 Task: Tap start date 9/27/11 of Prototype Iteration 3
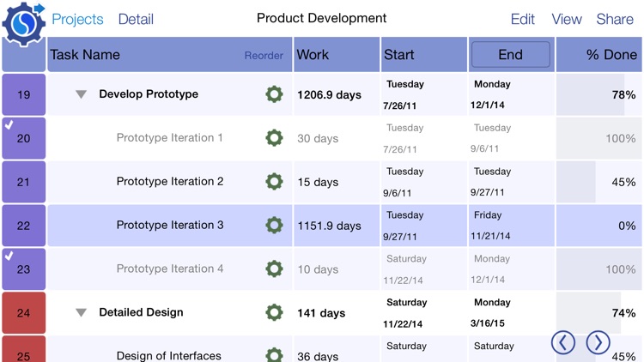click(x=424, y=226)
